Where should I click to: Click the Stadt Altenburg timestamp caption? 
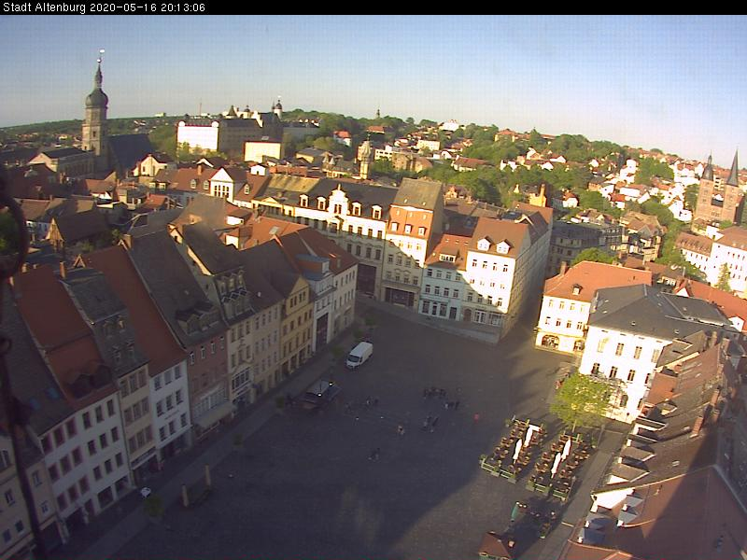click(x=103, y=7)
